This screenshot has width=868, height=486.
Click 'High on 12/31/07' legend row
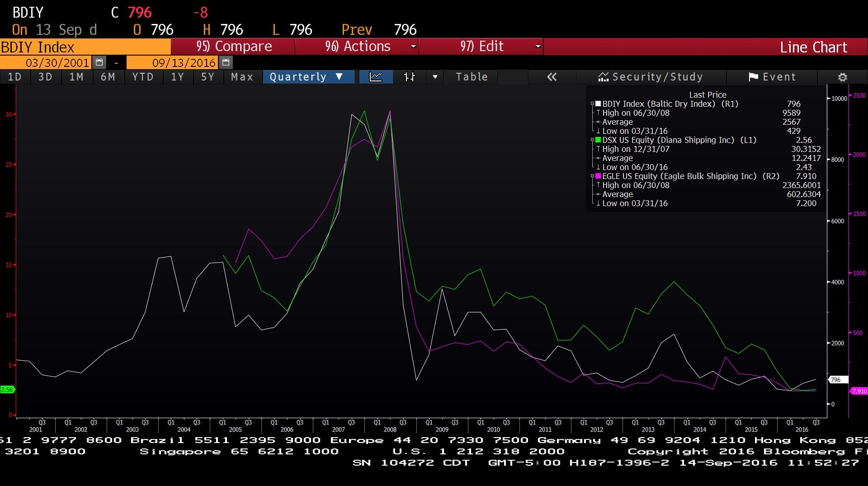[636, 149]
